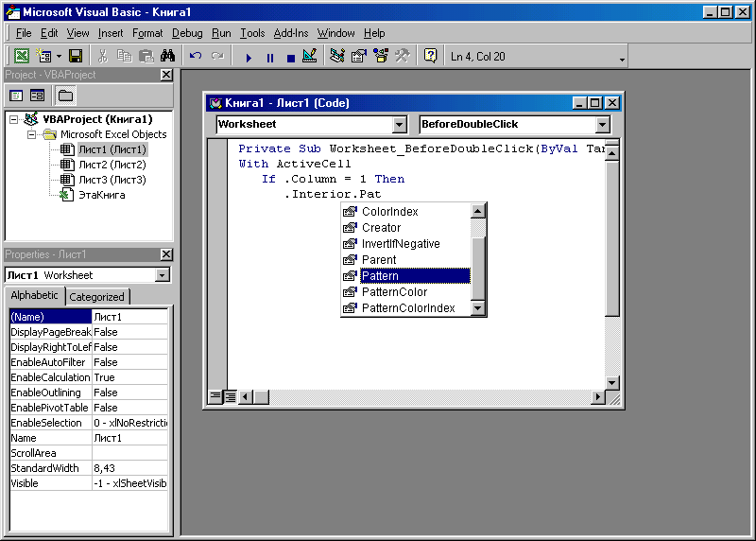Screen dimensions: 756x541
Task: Select Лист1 (Лист1) in project tree
Action: [112, 149]
